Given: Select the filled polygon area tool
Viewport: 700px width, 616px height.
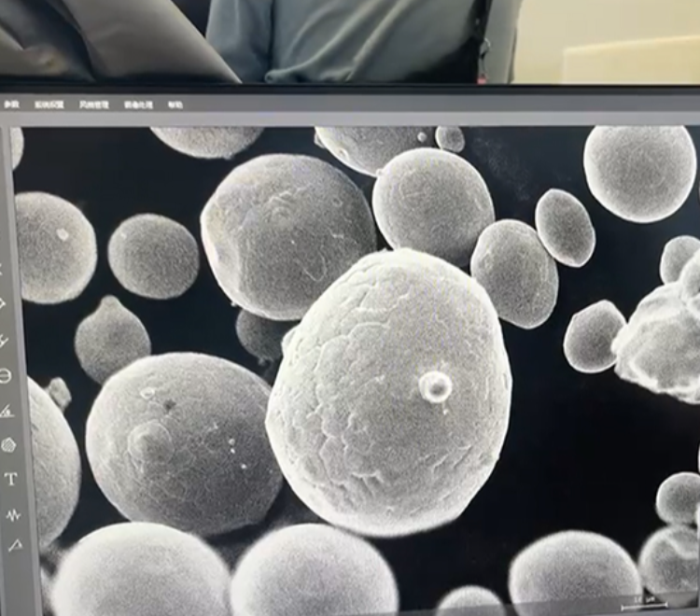Looking at the screenshot, I should pyautogui.click(x=8, y=445).
